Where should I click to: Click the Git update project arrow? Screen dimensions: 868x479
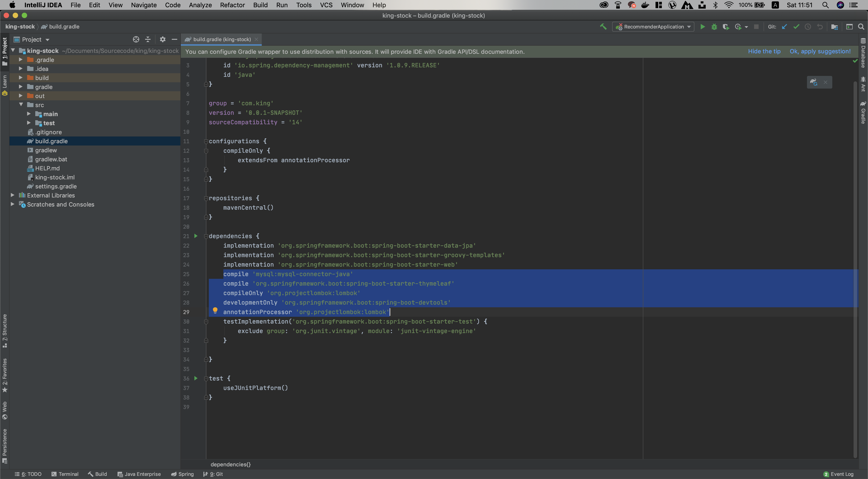click(784, 27)
